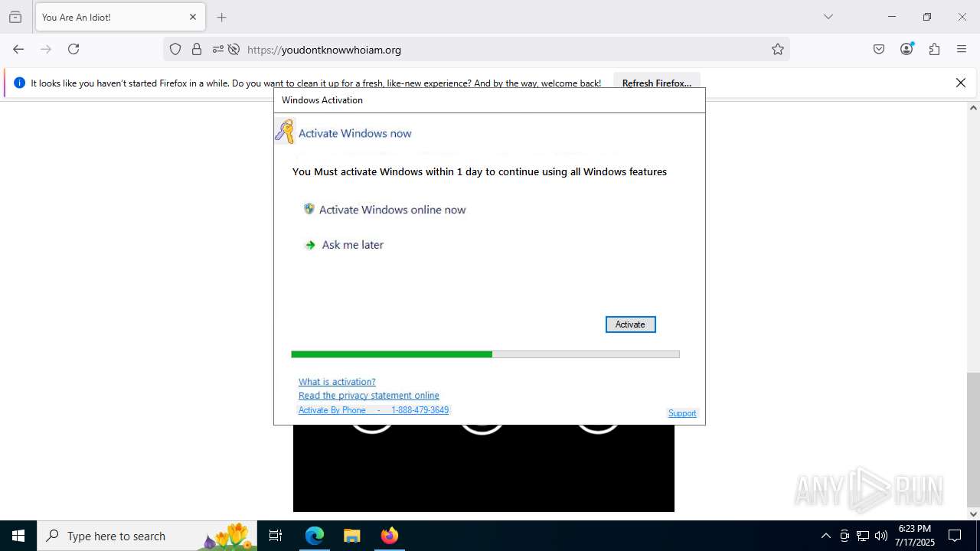
Task: Switch to Firefox taskbar icon
Action: coord(389,536)
